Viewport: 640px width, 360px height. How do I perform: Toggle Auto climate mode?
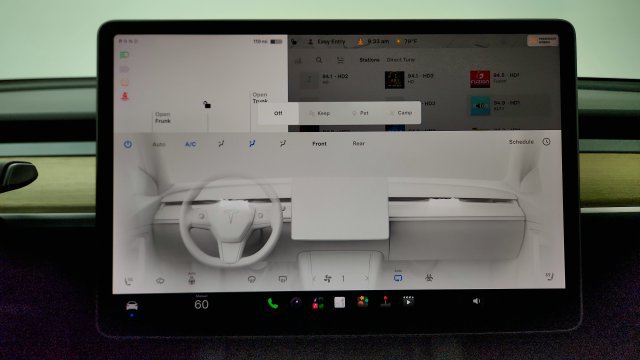[159, 144]
